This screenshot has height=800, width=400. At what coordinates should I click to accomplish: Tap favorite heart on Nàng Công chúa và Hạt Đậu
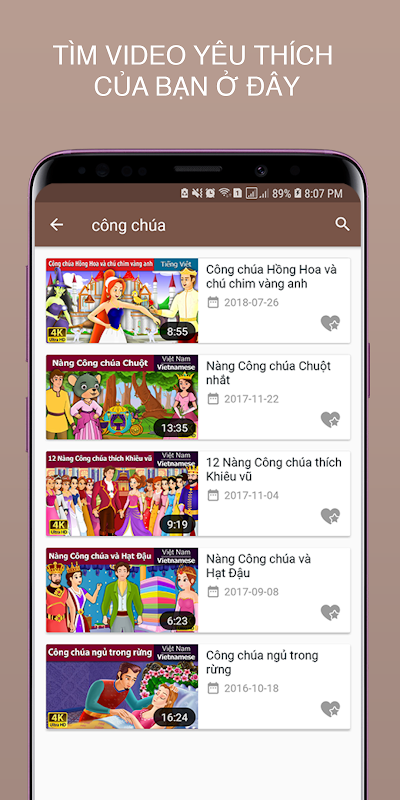coord(330,612)
